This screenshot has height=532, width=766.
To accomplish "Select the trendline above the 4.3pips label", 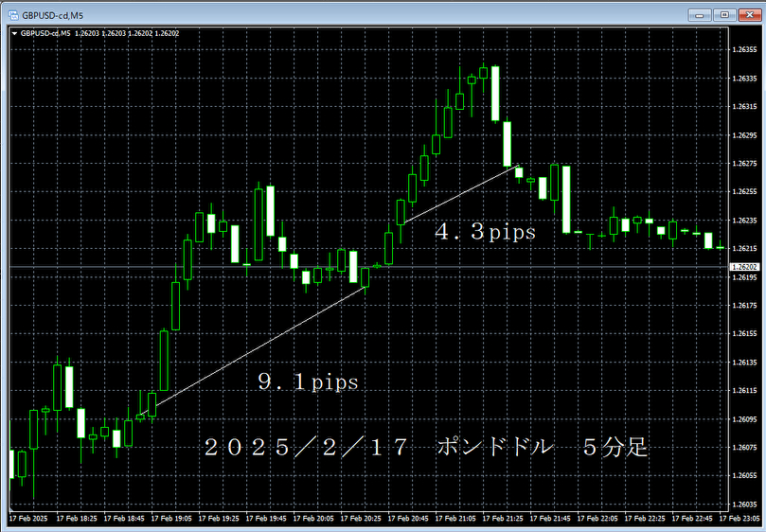I will pos(462,194).
